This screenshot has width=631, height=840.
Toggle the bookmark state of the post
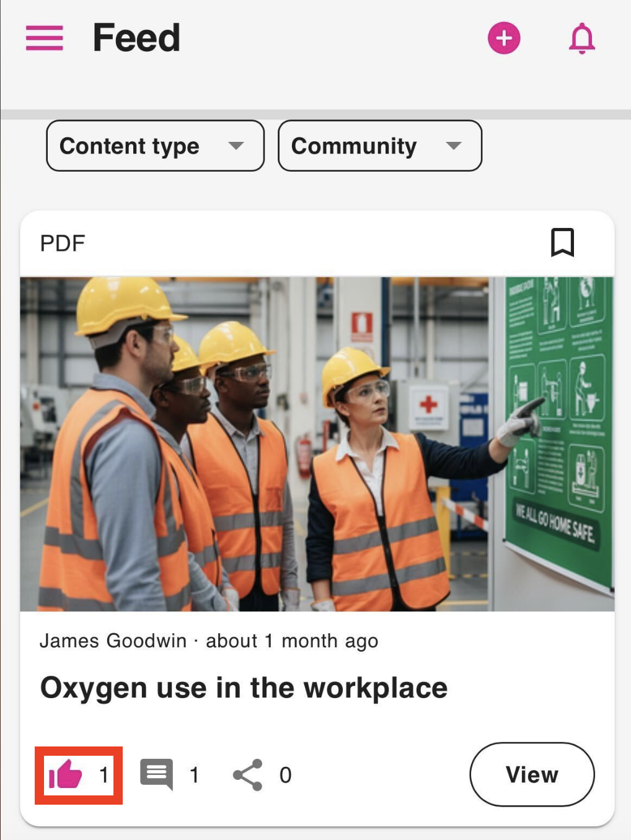[562, 242]
